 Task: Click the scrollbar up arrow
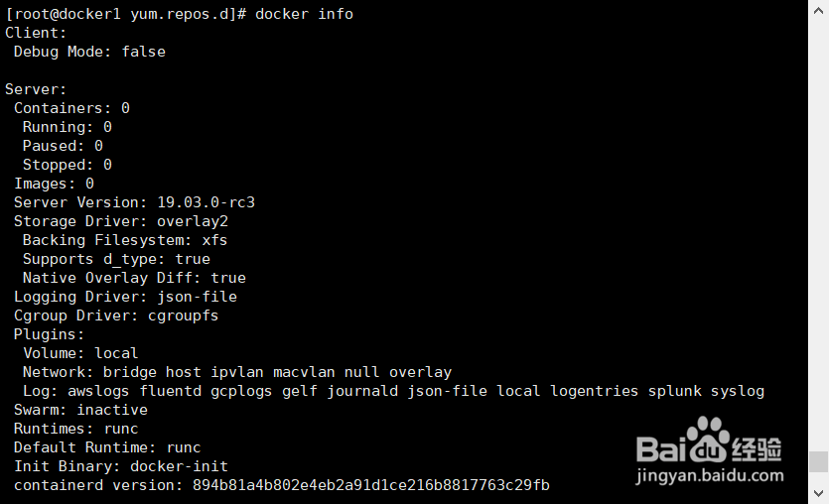click(x=818, y=11)
